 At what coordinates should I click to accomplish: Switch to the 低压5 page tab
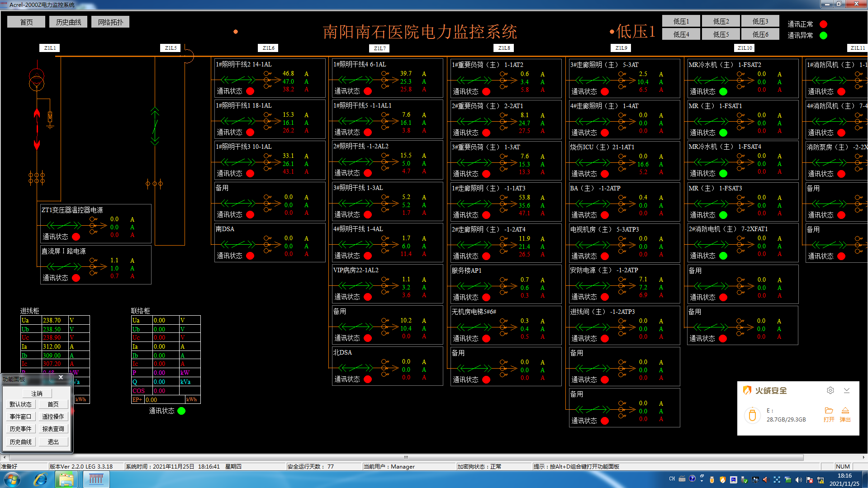(721, 34)
